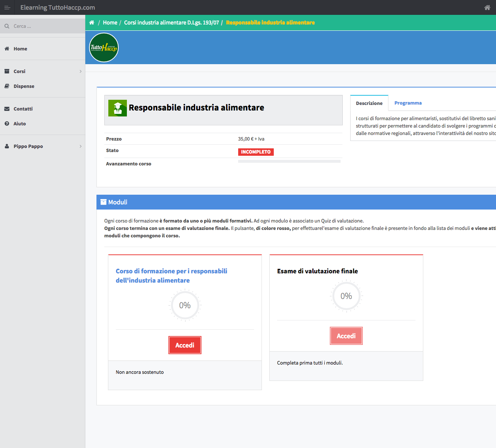The height and width of the screenshot is (448, 496).
Task: Open Dispense from the sidebar
Action: point(24,86)
